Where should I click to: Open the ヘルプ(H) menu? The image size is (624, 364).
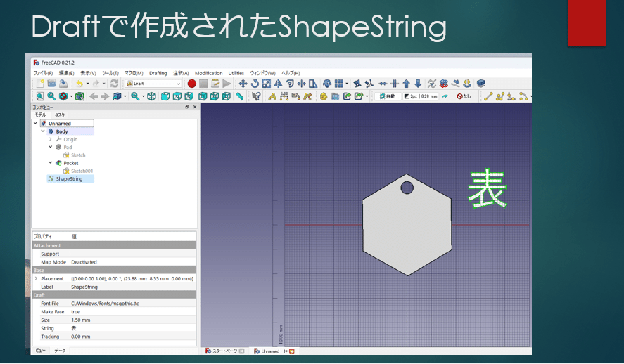[291, 73]
